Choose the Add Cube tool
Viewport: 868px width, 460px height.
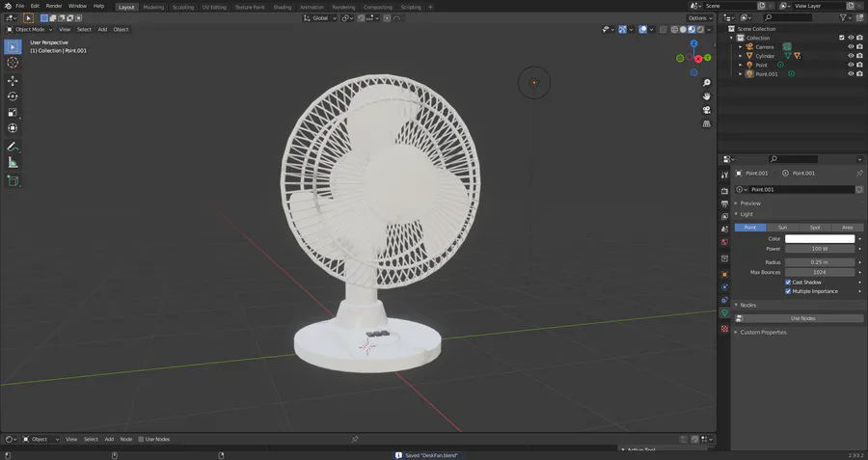[x=13, y=180]
